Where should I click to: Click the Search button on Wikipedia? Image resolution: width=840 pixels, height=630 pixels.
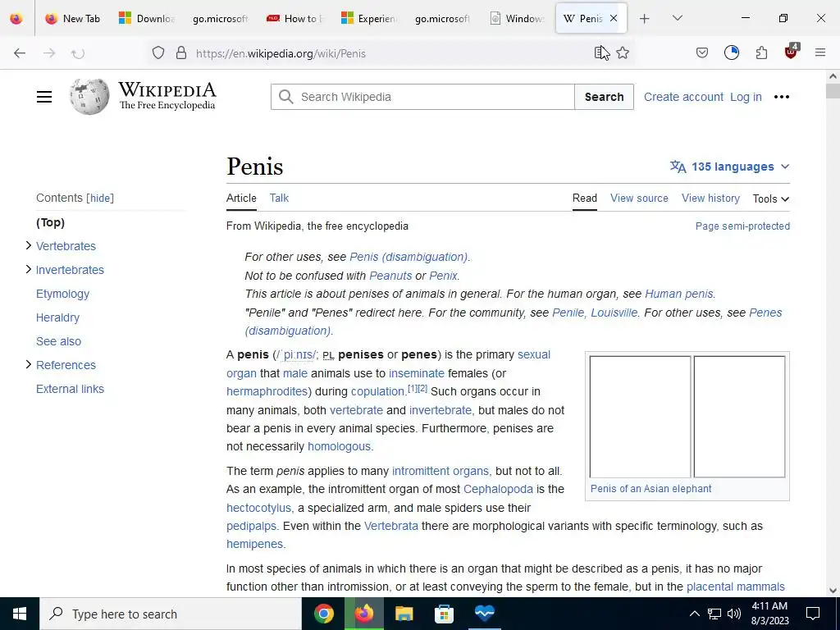coord(604,97)
